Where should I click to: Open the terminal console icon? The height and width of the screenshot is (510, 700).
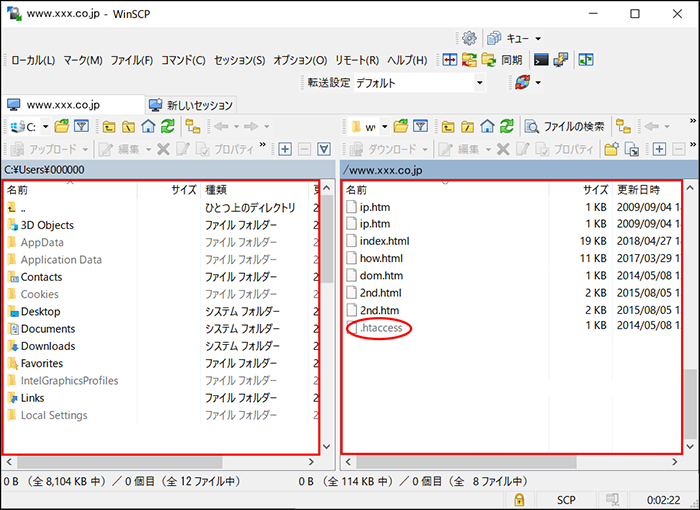pos(541,60)
